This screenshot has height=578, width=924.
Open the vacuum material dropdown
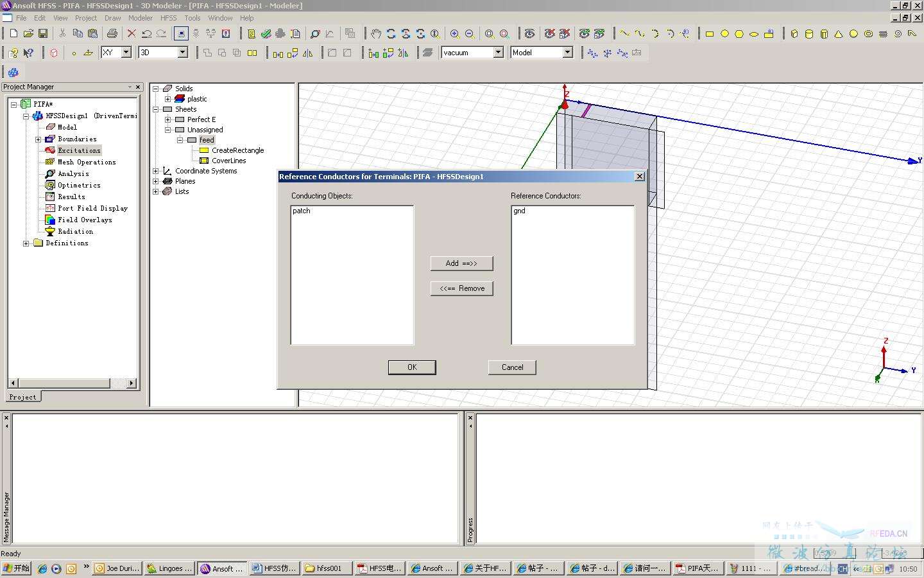[498, 53]
